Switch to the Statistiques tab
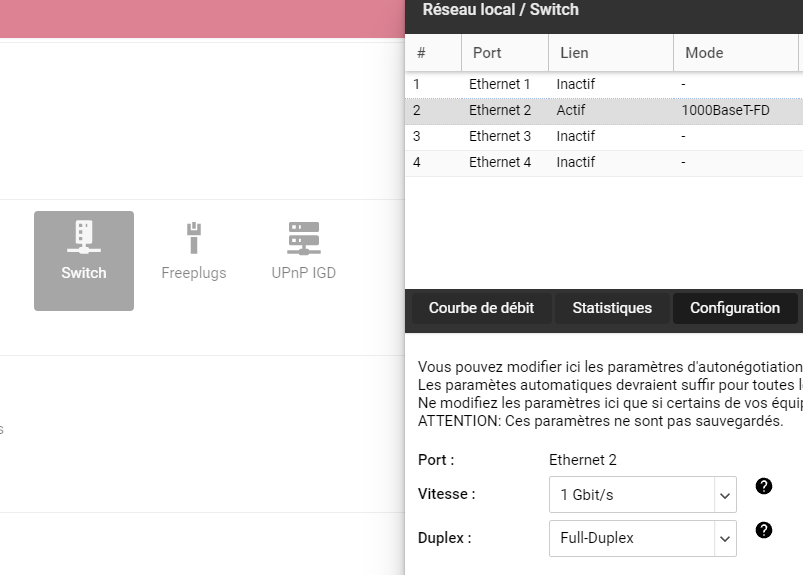 (612, 308)
